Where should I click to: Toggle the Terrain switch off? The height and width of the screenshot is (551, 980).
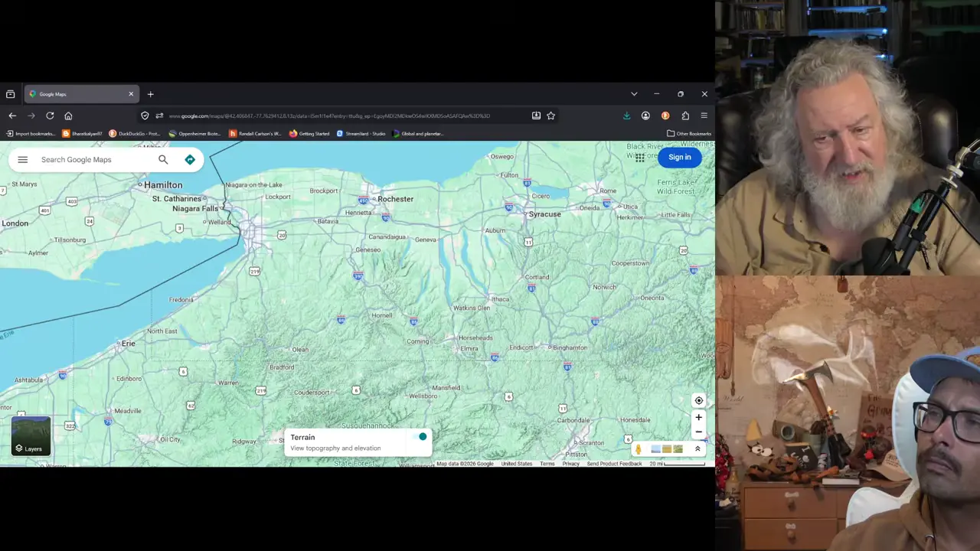tap(418, 437)
